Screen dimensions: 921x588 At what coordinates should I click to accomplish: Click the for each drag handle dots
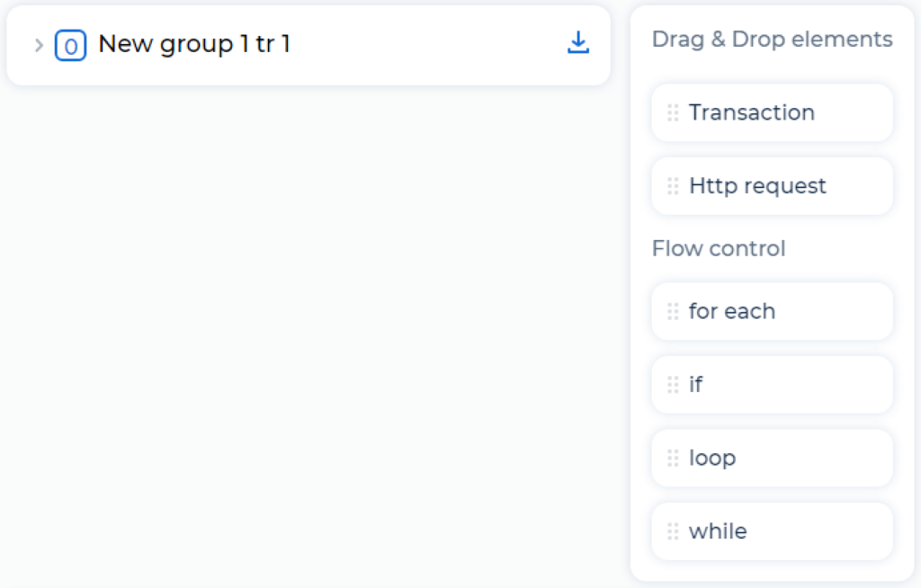coord(673,311)
